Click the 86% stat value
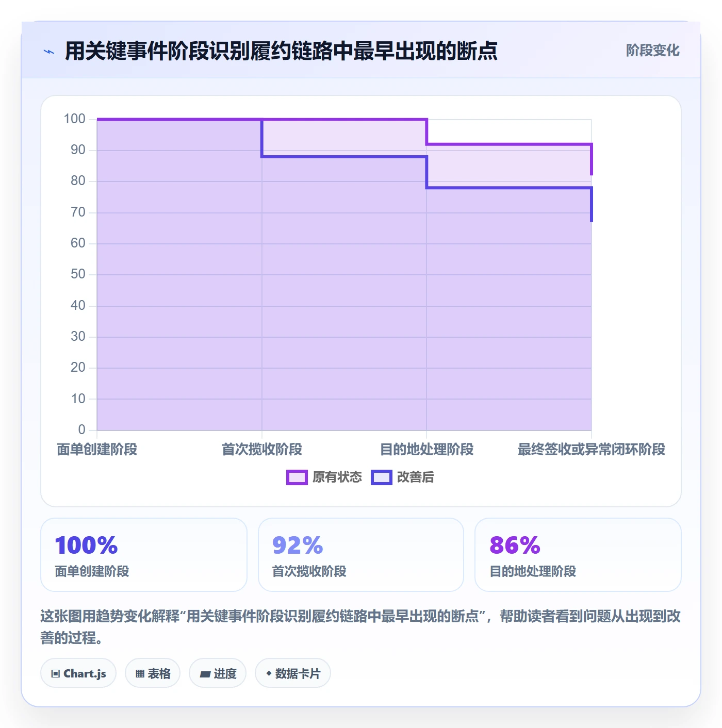This screenshot has height=728, width=722. [x=515, y=545]
